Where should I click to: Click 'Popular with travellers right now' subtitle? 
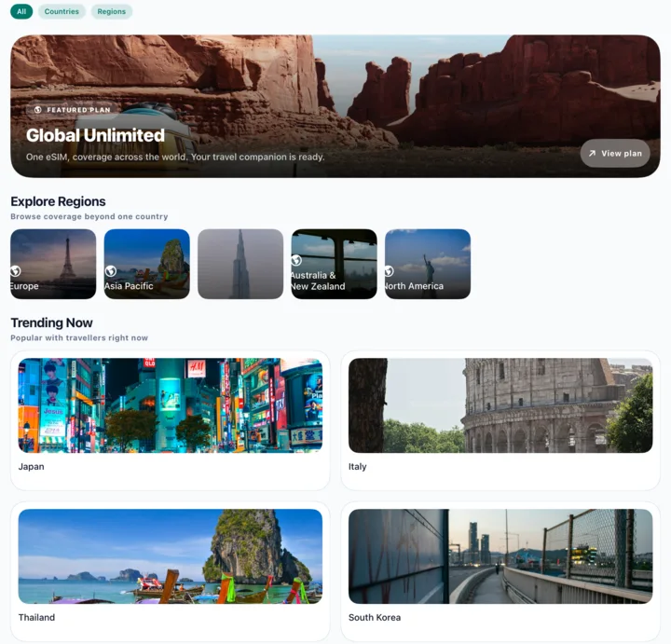(x=79, y=337)
